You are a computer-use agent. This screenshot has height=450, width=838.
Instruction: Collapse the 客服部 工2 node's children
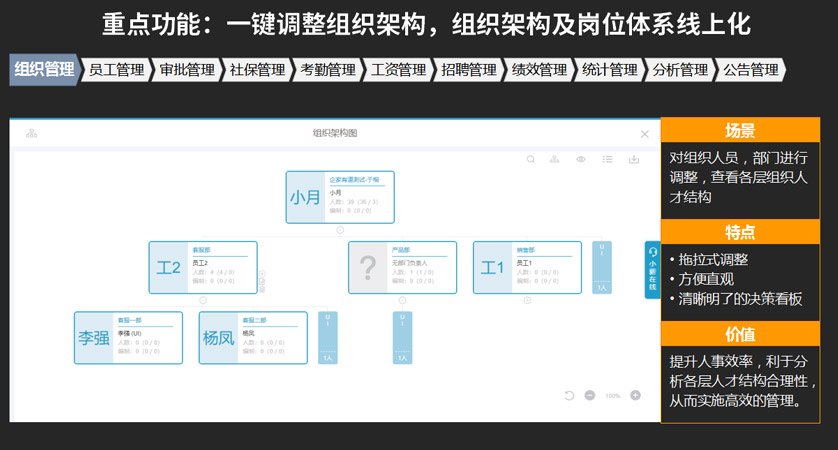tap(203, 300)
